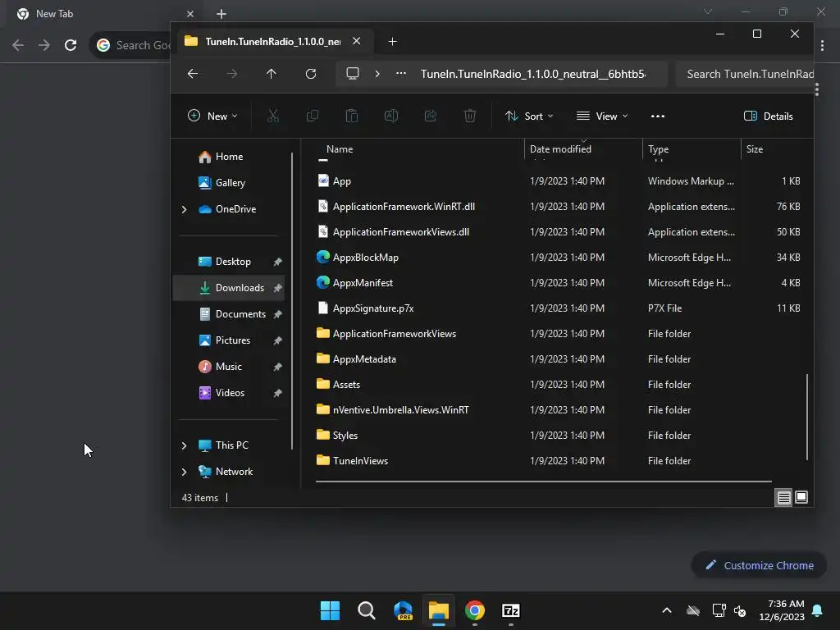This screenshot has height=630, width=840.
Task: Go forward in File Explorer
Action: (232, 74)
